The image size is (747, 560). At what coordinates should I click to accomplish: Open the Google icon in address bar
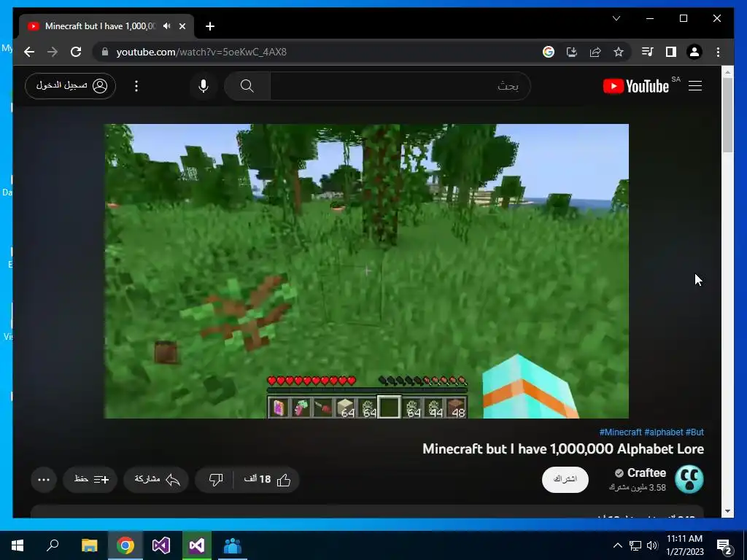click(549, 52)
